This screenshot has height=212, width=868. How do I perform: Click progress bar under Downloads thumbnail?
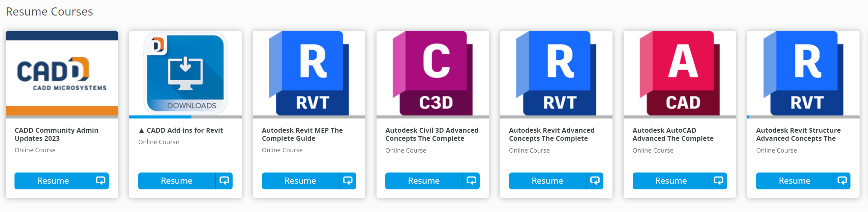[x=185, y=117]
